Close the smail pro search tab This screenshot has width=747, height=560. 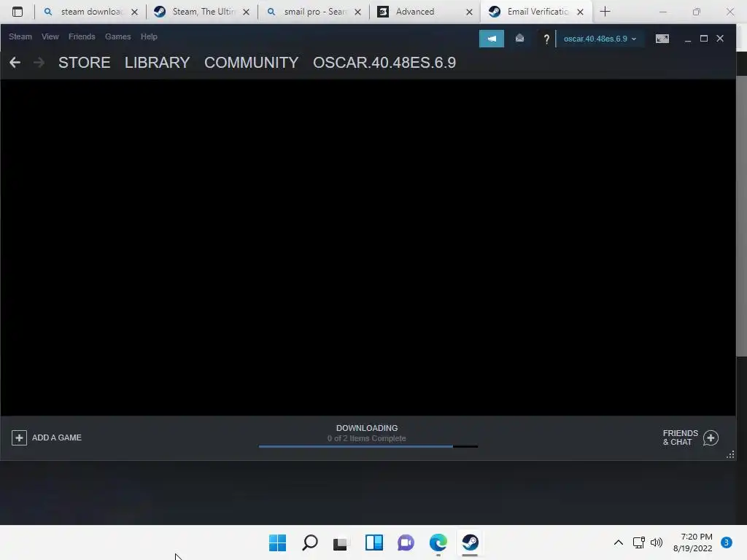click(x=357, y=12)
